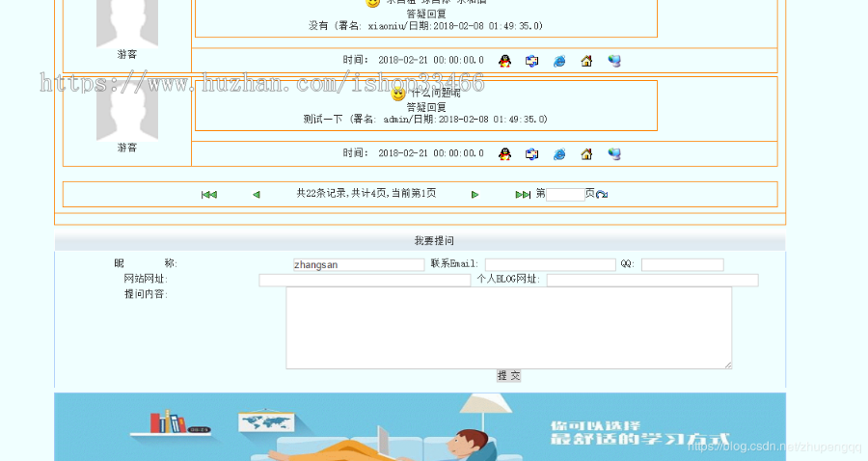868x461 pixels.
Task: Click email icon in xiaoniu reply row
Action: 531,61
